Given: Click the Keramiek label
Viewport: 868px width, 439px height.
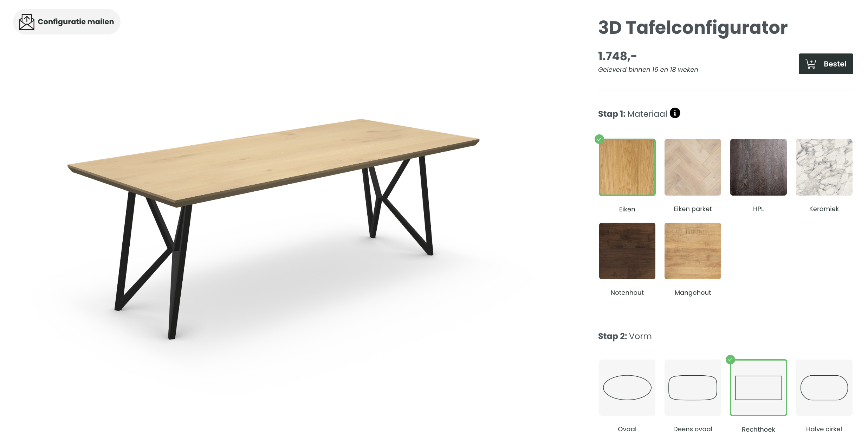Looking at the screenshot, I should [824, 209].
